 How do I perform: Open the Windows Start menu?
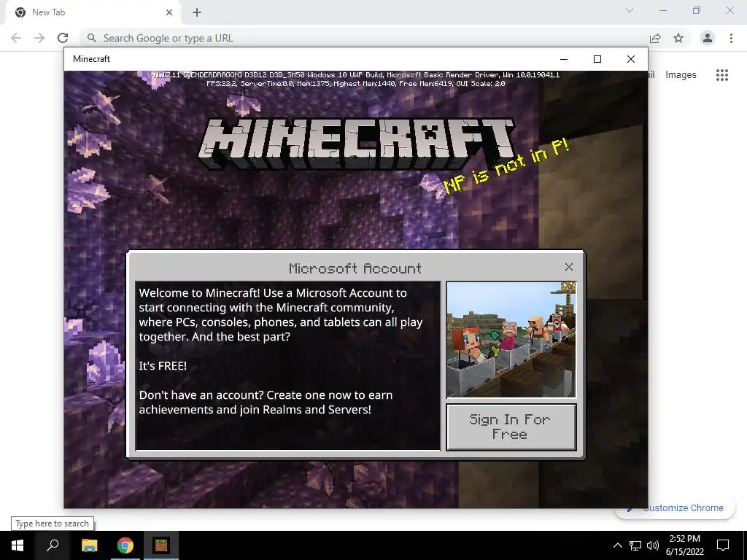18,545
